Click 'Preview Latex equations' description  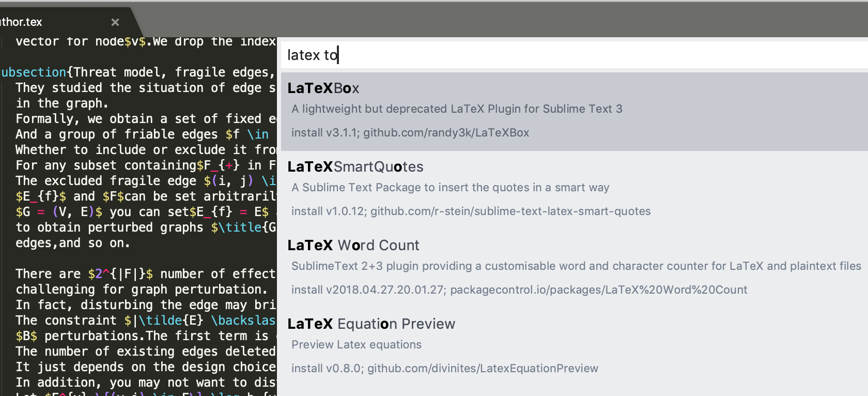point(357,345)
